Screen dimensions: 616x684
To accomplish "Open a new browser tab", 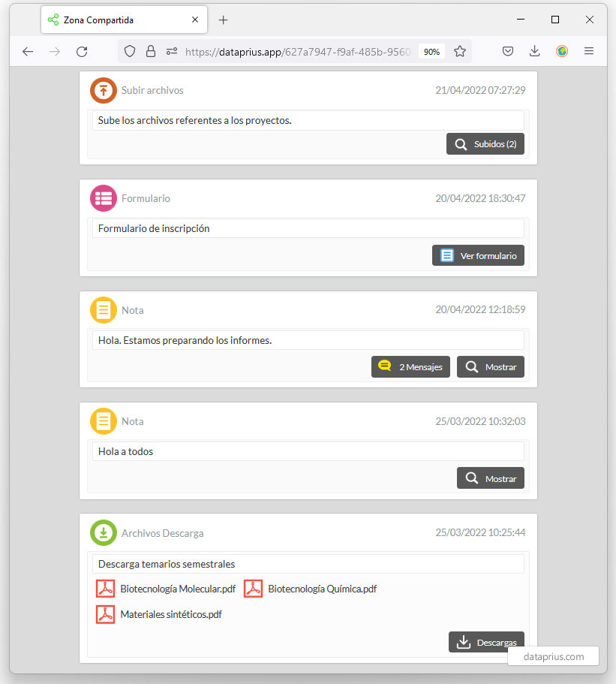I will coord(223,20).
